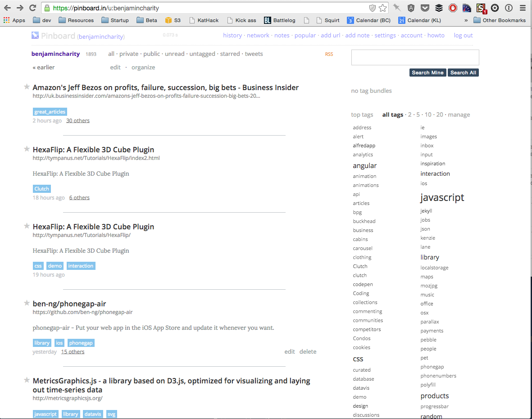532x419 pixels.
Task: Click the Search Mine button
Action: click(x=427, y=73)
